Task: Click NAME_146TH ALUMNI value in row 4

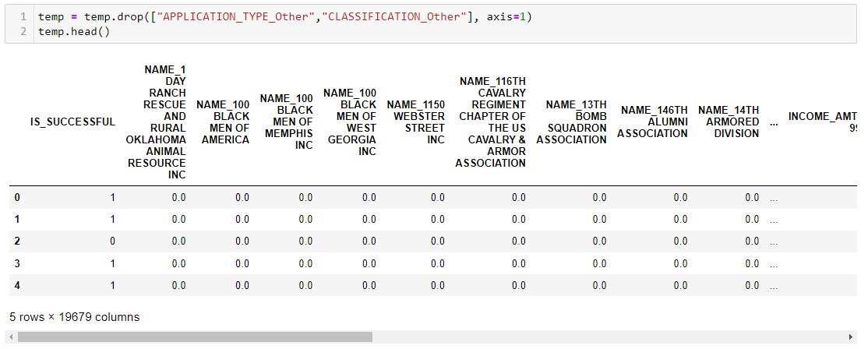Action: point(680,286)
